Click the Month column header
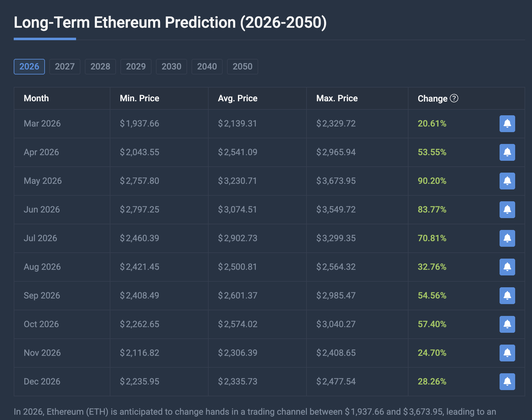The height and width of the screenshot is (420, 532). [x=36, y=98]
